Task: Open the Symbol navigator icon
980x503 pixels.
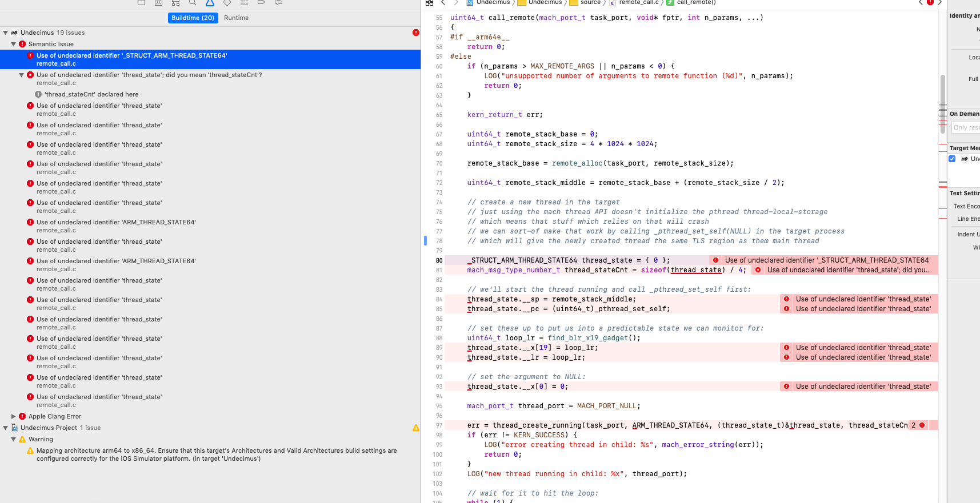Action: (175, 2)
